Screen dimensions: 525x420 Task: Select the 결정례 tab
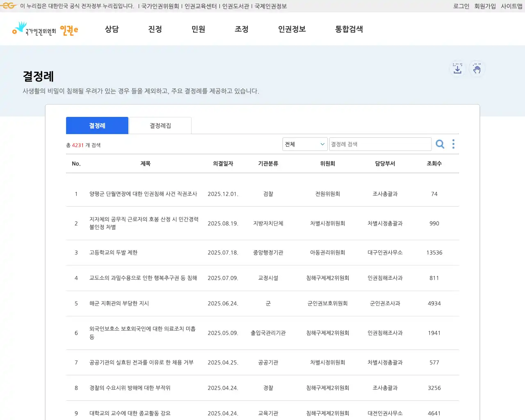click(97, 125)
